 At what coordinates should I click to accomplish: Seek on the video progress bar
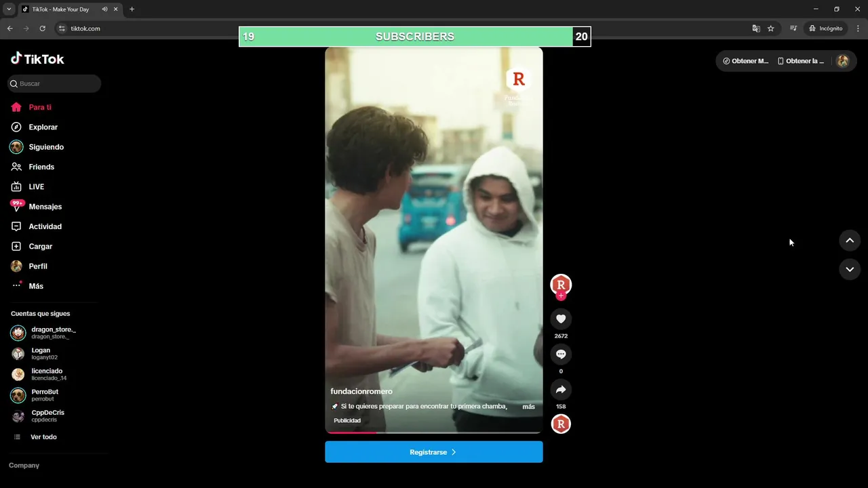[x=434, y=432]
